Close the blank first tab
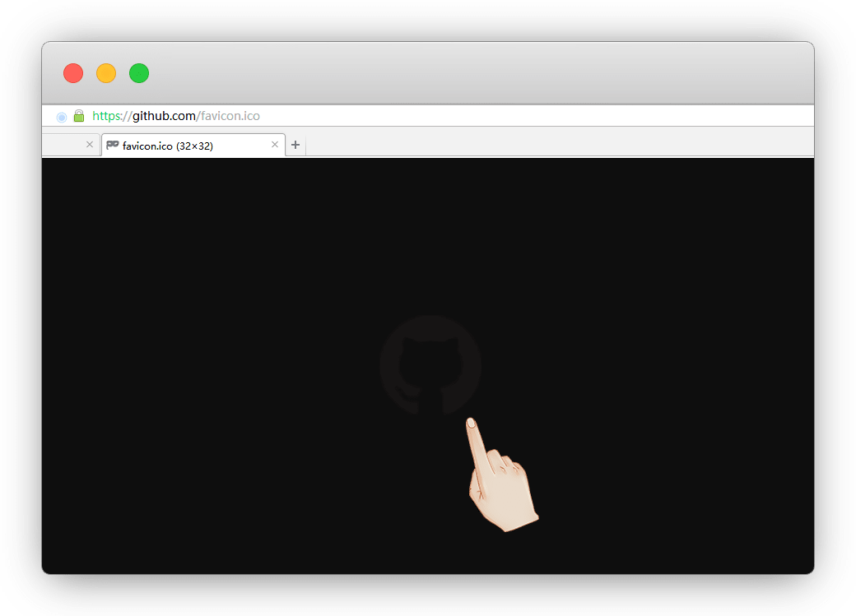Screen dimensions: 856x616 90,145
